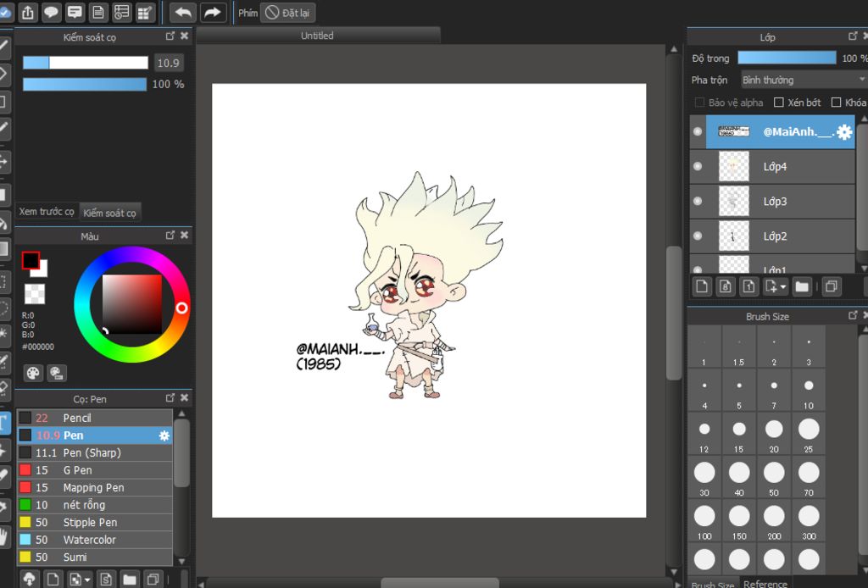This screenshot has height=588, width=868.
Task: Add script brush with S page icon
Action: click(106, 580)
